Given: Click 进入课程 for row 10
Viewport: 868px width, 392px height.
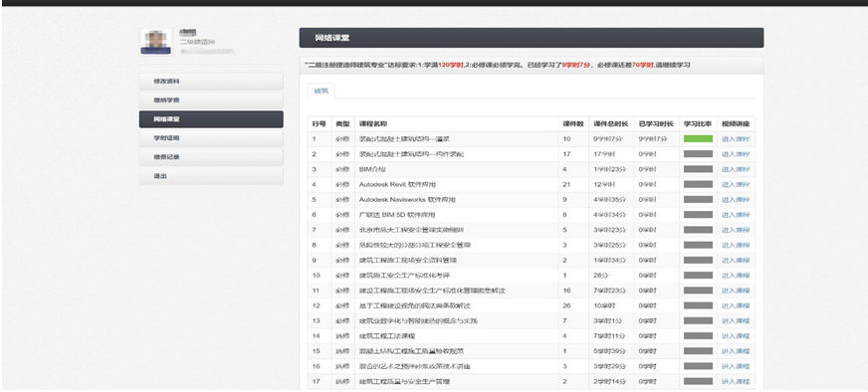Looking at the screenshot, I should 736,276.
